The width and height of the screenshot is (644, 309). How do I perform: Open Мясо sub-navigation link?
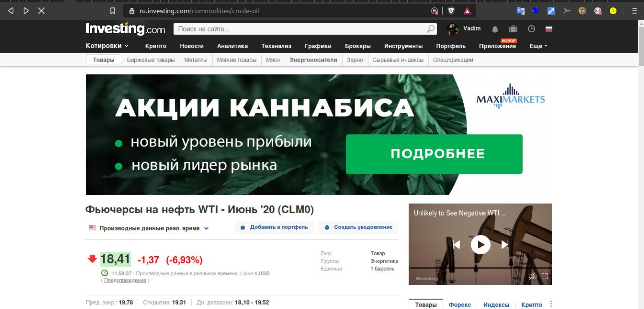pos(273,60)
